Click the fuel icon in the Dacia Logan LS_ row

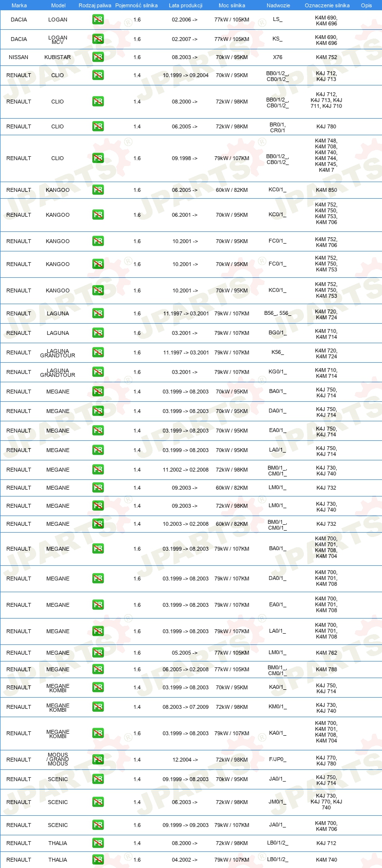[98, 20]
